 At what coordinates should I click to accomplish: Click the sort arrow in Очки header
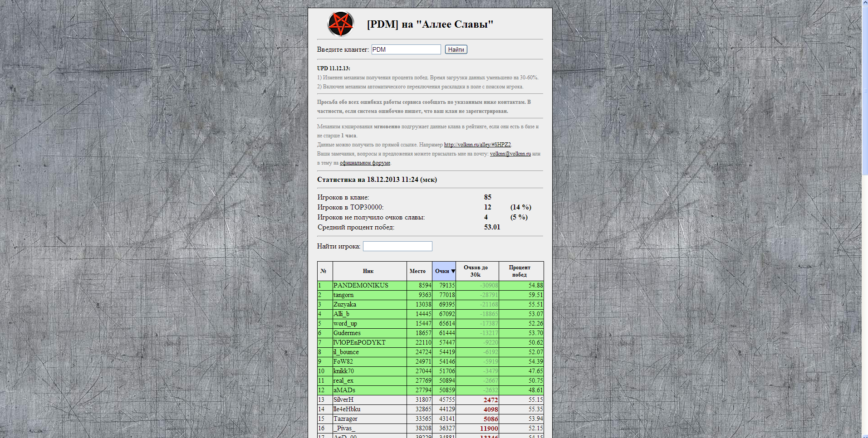453,271
